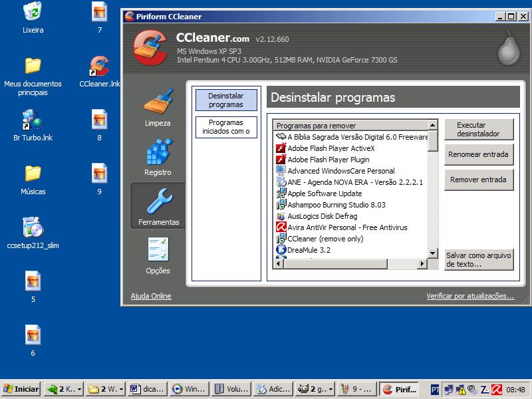532x399 pixels.
Task: Open the Iniciar start menu
Action: [x=21, y=389]
